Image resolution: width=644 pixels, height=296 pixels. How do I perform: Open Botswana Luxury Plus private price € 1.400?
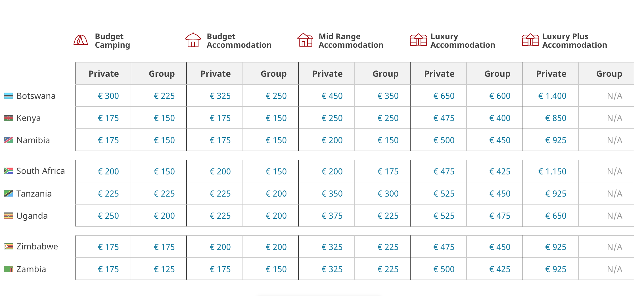point(552,96)
